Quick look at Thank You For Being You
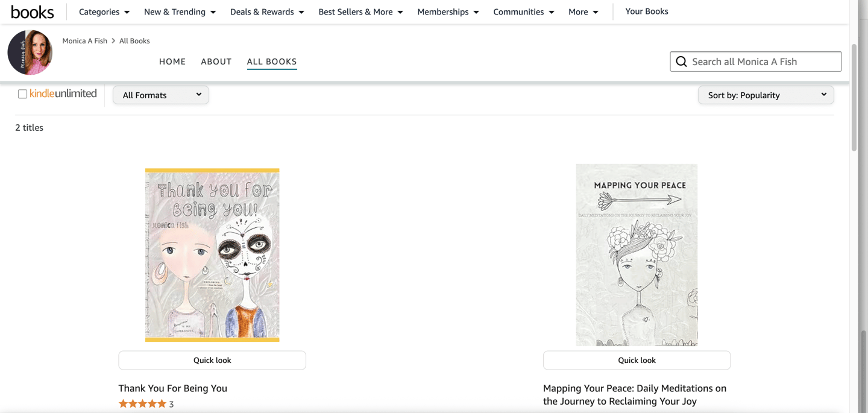Viewport: 868px width, 413px height. 212,360
